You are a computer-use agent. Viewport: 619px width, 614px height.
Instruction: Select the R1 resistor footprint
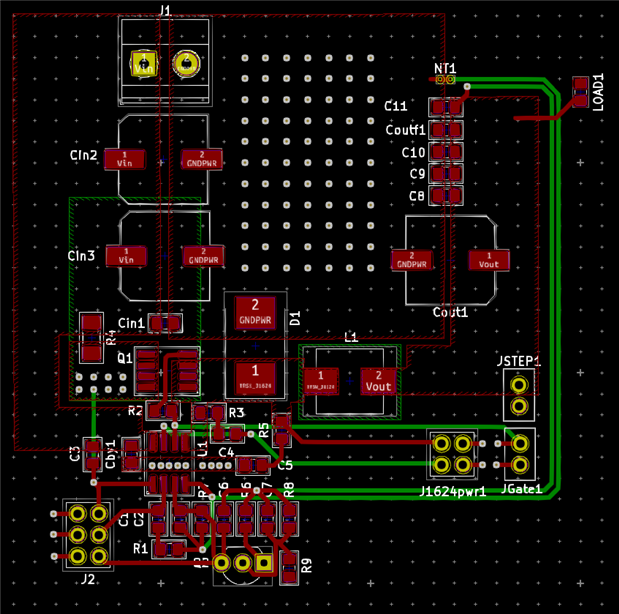point(169,549)
